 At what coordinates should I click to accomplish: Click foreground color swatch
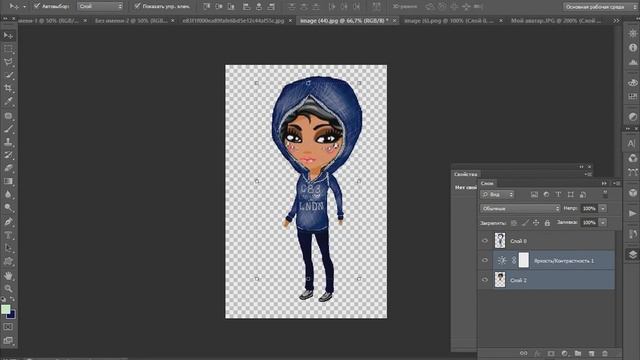point(5,309)
